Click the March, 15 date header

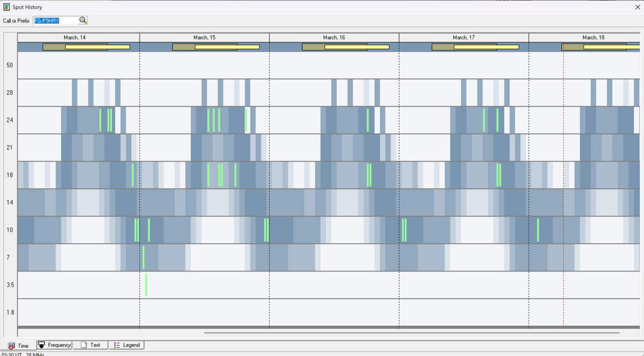coord(204,38)
